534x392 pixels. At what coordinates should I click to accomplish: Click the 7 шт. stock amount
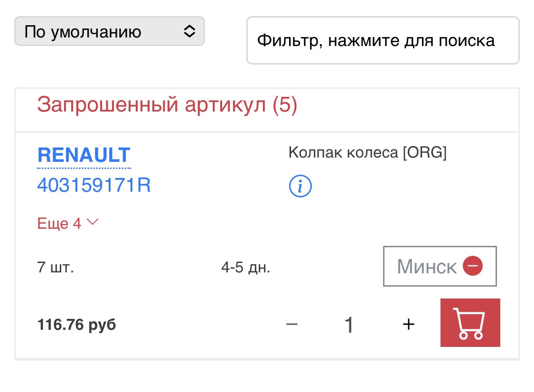click(x=55, y=267)
